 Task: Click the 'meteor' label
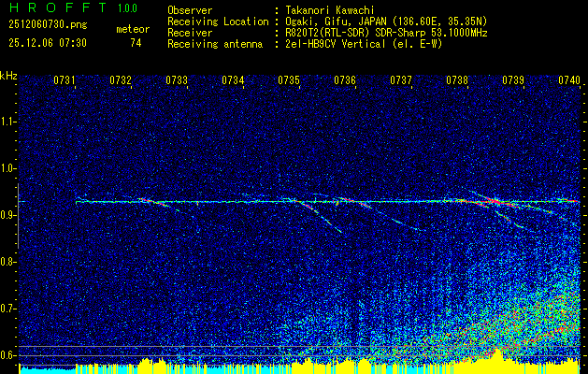pos(133,29)
